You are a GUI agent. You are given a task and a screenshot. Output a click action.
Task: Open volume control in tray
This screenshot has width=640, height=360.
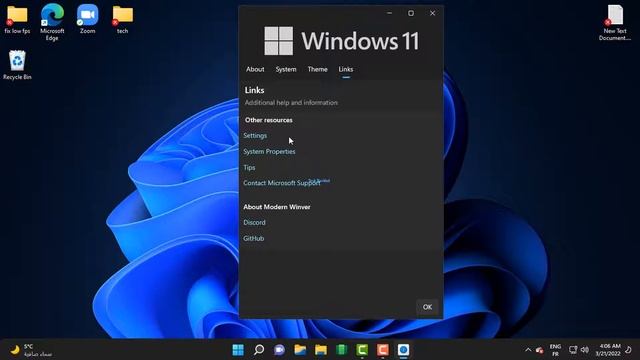click(584, 350)
